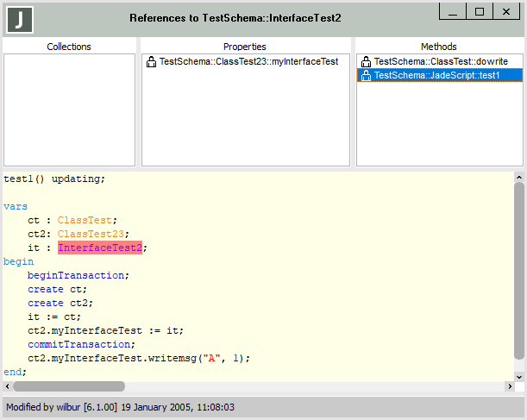
Task: Click lock icon next to JadeScript::test1
Action: (x=366, y=76)
